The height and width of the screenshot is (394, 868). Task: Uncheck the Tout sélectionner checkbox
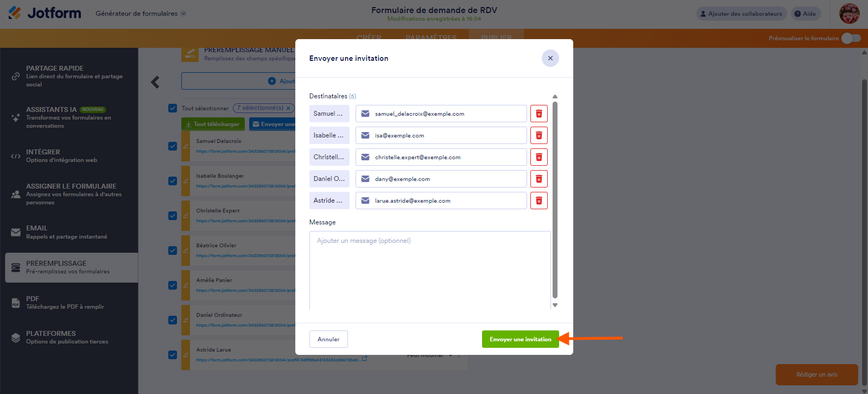coord(173,108)
